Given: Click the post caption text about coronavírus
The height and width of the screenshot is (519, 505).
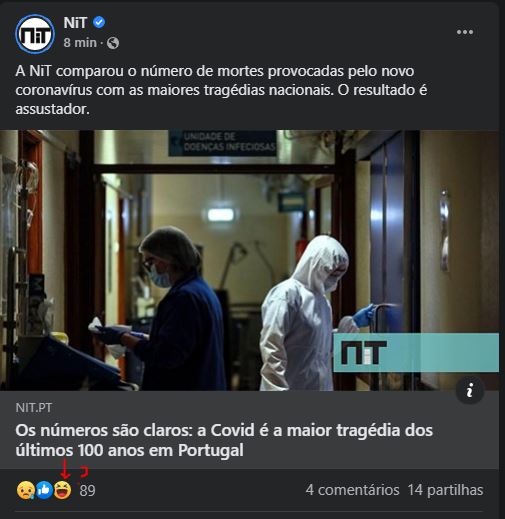Looking at the screenshot, I should click(x=221, y=90).
